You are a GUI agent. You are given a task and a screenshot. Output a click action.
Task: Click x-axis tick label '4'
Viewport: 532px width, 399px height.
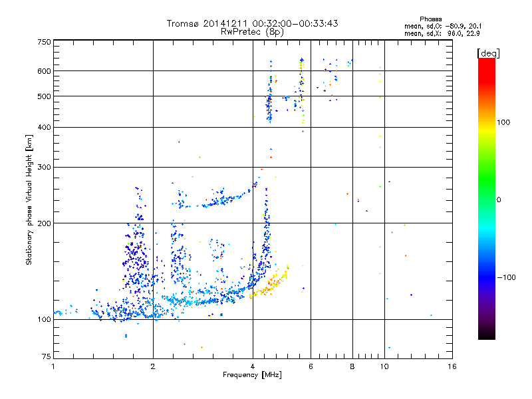[x=253, y=366]
